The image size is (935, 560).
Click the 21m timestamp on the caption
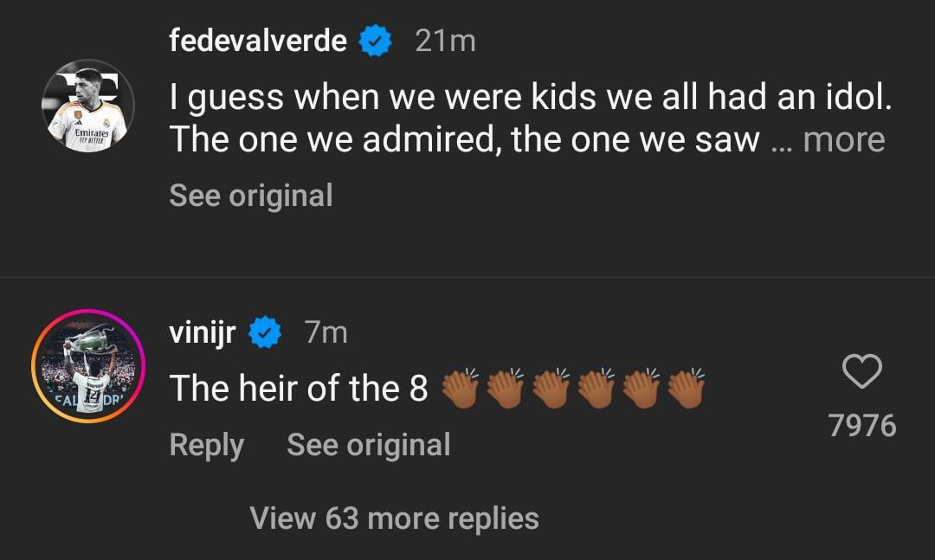[445, 41]
